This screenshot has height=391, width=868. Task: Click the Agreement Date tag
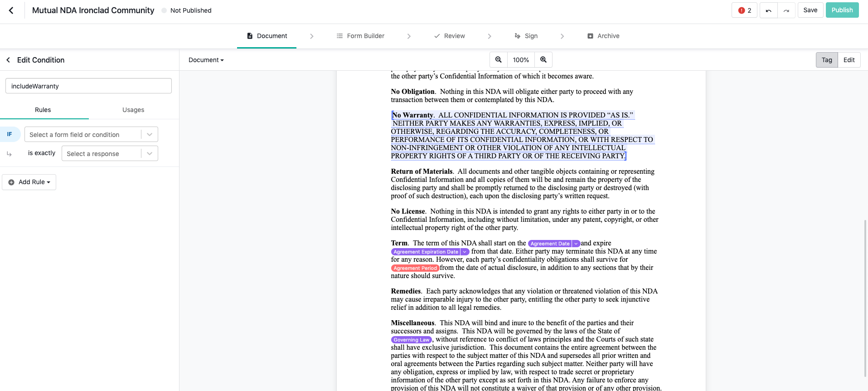point(550,244)
